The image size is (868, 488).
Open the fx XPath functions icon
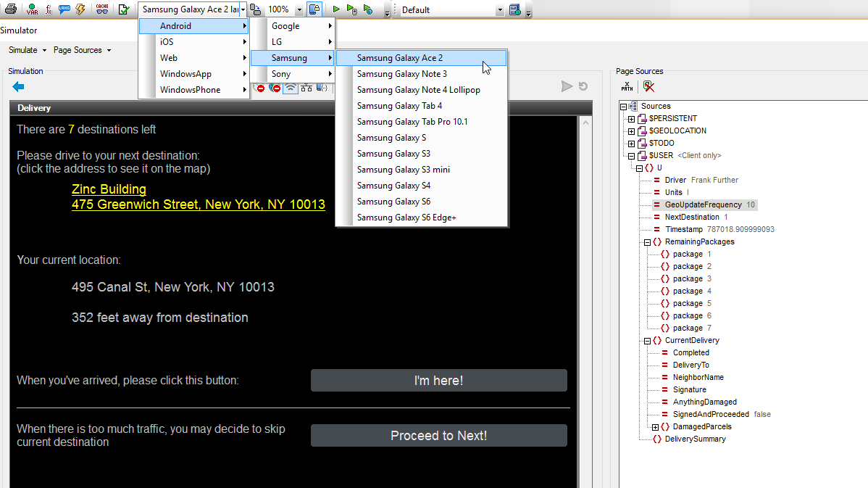(x=48, y=9)
